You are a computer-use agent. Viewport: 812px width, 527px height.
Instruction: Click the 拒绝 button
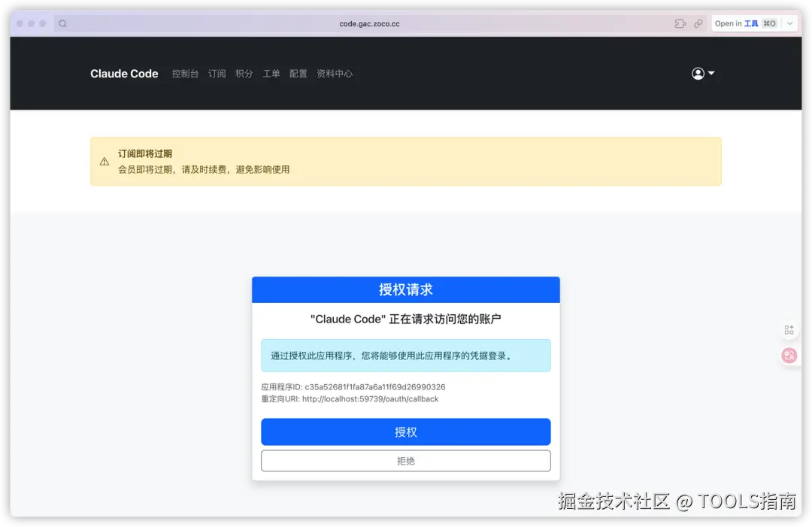click(405, 461)
